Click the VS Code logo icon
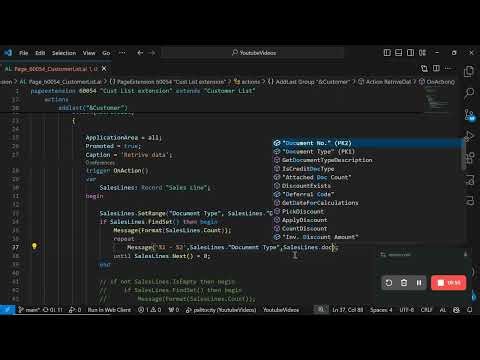This screenshot has height=360, width=480. (x=8, y=53)
